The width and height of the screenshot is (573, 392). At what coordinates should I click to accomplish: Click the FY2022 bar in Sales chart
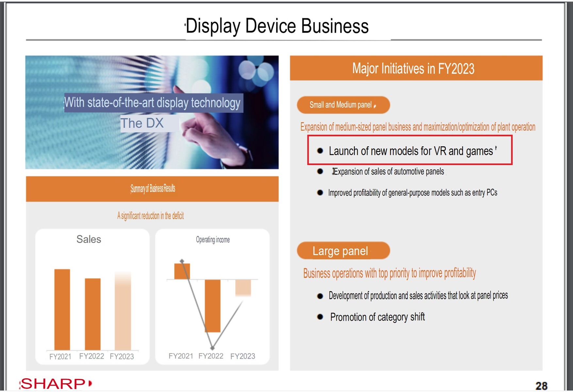tap(92, 314)
